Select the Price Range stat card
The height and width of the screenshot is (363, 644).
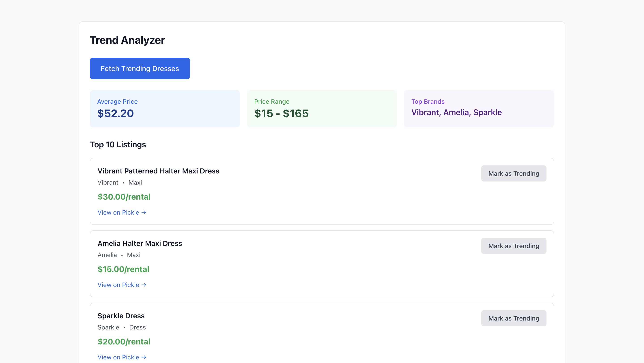[322, 109]
